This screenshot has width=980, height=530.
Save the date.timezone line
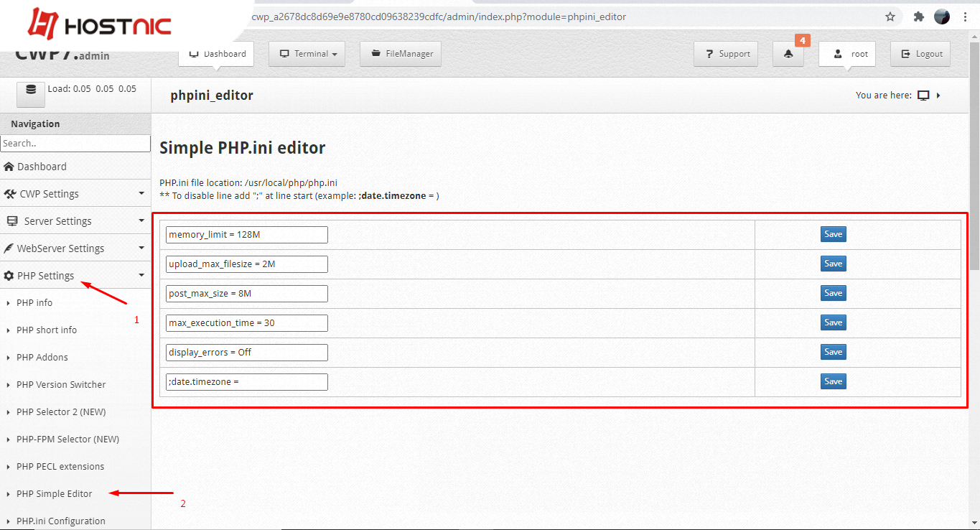[833, 381]
